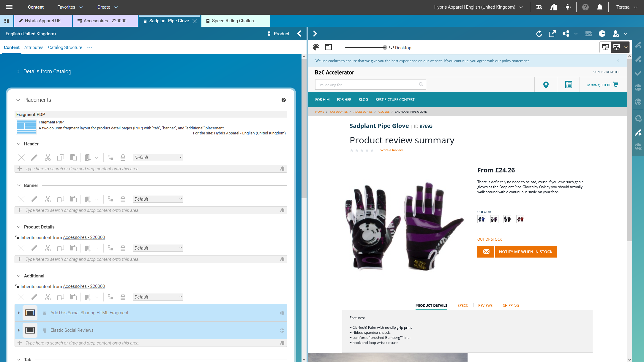Open the preview in a new window
The height and width of the screenshot is (362, 644).
tap(552, 34)
